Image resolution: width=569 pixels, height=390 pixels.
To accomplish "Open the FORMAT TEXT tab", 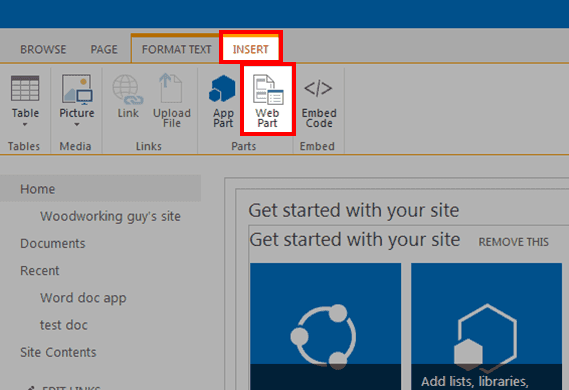I will click(x=176, y=49).
